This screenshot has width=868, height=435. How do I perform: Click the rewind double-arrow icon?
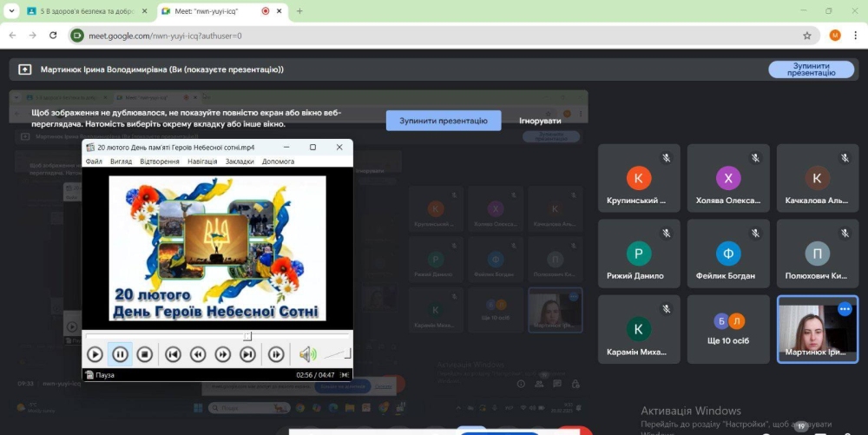pyautogui.click(x=198, y=354)
